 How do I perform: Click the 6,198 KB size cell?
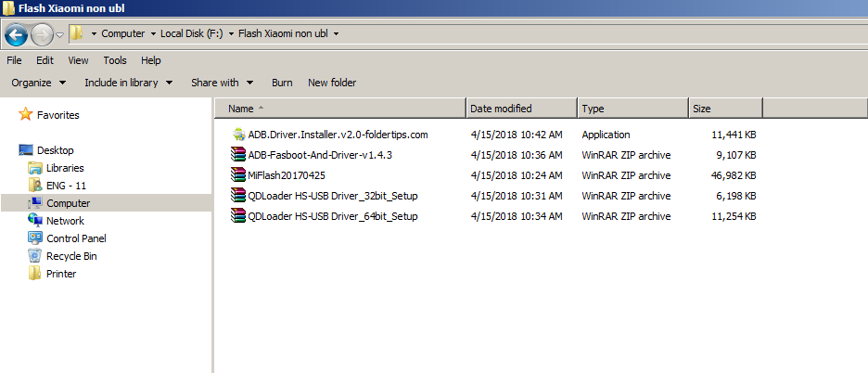pyautogui.click(x=735, y=196)
